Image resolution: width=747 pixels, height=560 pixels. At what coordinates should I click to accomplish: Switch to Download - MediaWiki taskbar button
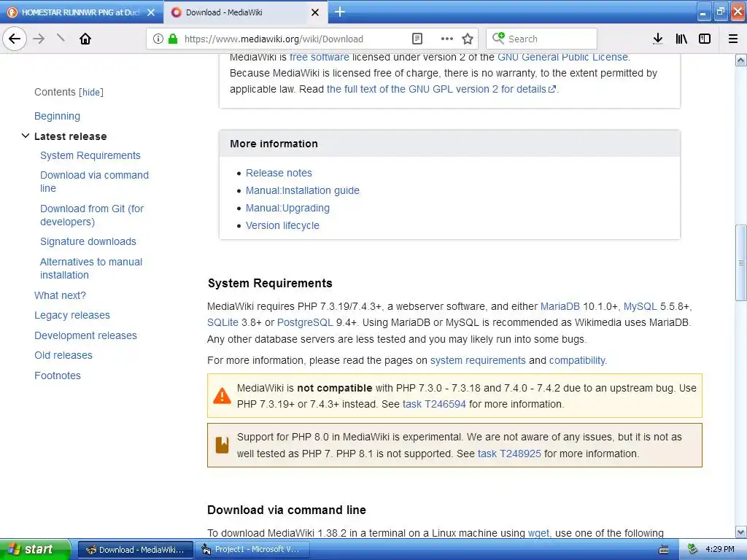pyautogui.click(x=135, y=550)
